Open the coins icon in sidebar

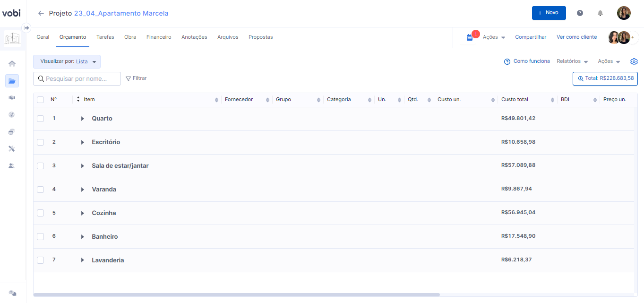coord(12,131)
